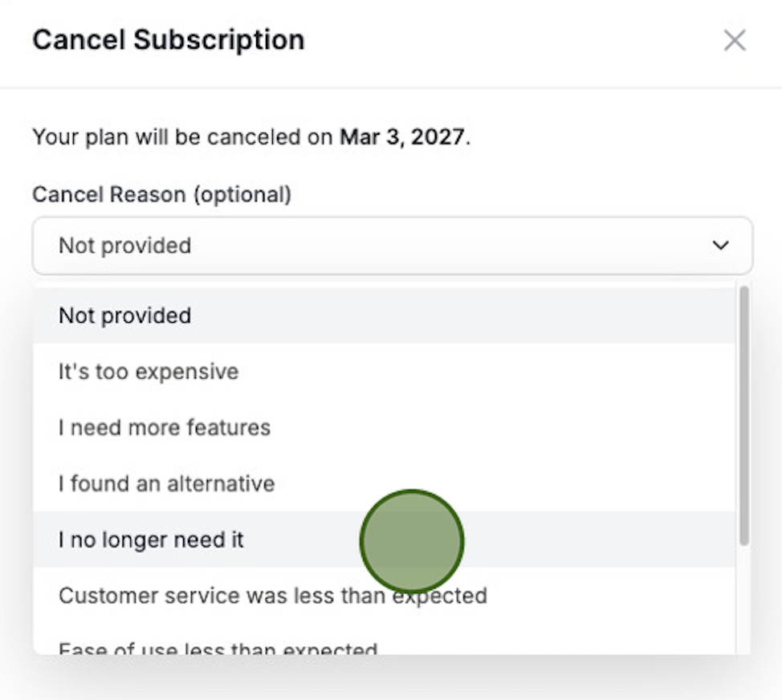Image resolution: width=782 pixels, height=700 pixels.
Task: Pick 'Ease of use less than expected'
Action: coord(218,647)
